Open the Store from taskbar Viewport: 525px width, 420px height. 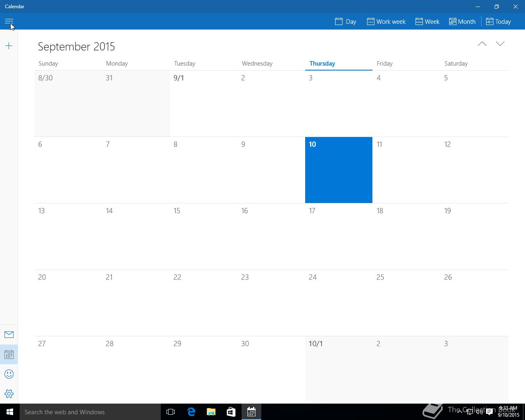tap(231, 412)
